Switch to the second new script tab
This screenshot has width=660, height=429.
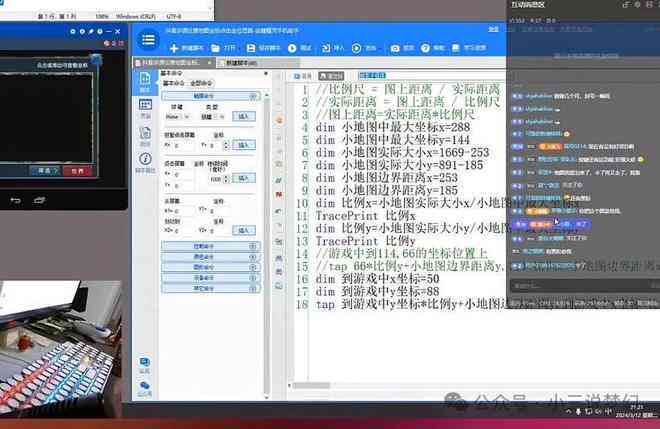(258, 63)
